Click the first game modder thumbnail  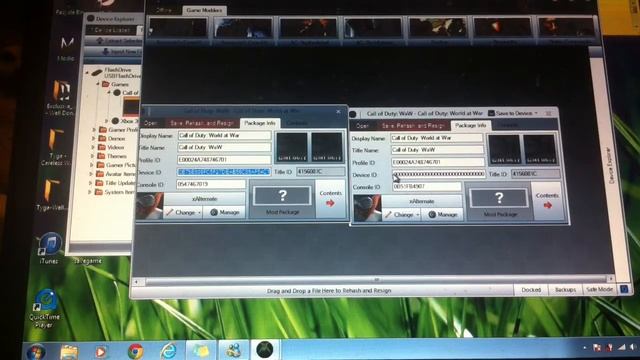pyautogui.click(x=178, y=29)
